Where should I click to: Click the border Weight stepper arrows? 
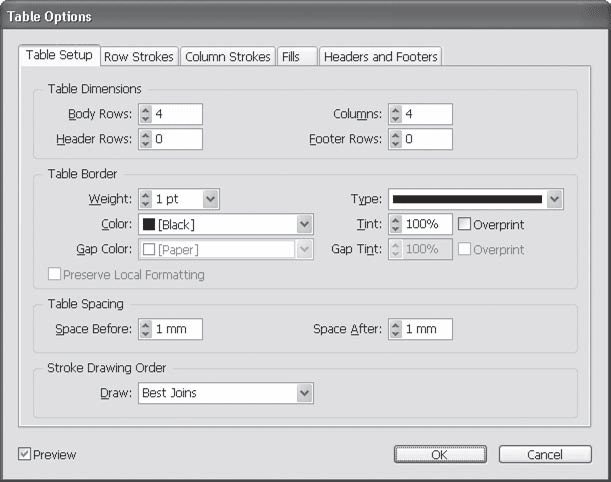[x=145, y=200]
